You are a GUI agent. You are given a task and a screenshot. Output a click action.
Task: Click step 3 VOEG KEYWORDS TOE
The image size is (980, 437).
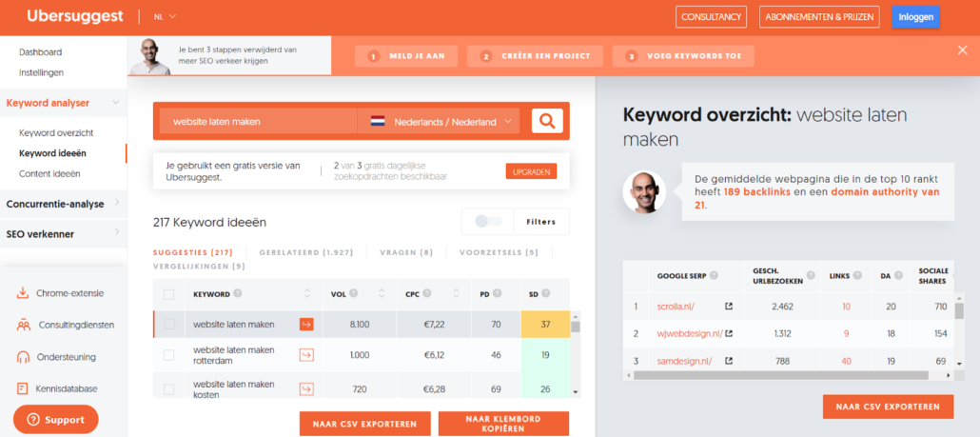[x=683, y=55]
